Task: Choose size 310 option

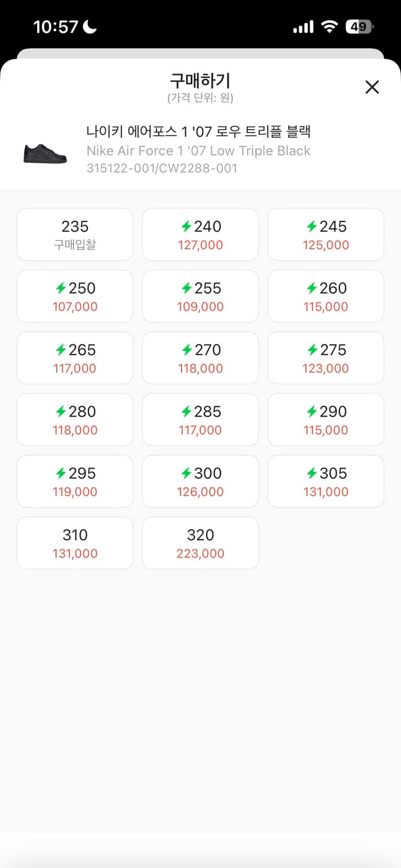Action: pyautogui.click(x=75, y=543)
